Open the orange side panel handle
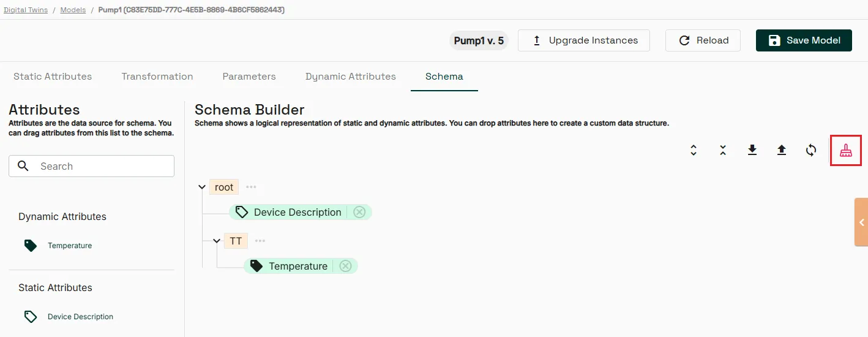 point(861,222)
